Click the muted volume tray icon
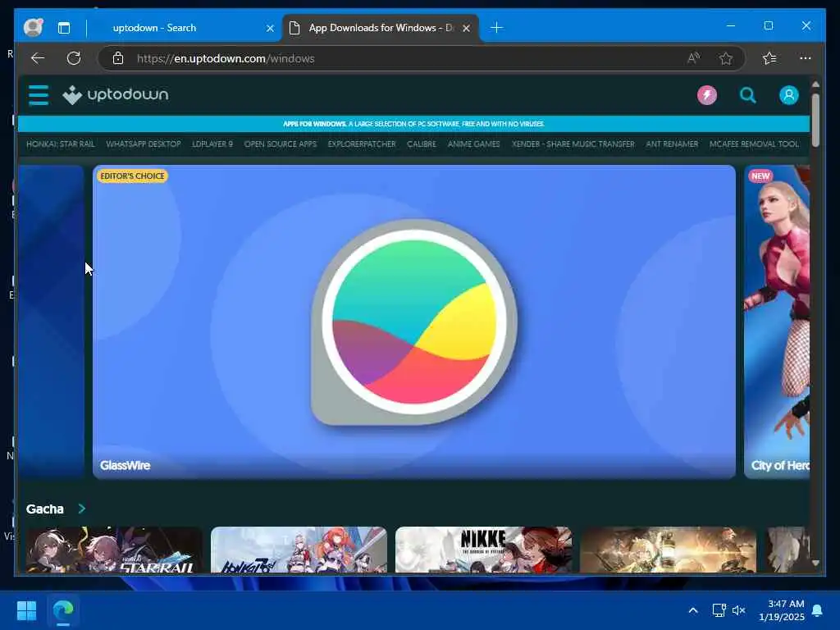This screenshot has width=840, height=630. [739, 610]
